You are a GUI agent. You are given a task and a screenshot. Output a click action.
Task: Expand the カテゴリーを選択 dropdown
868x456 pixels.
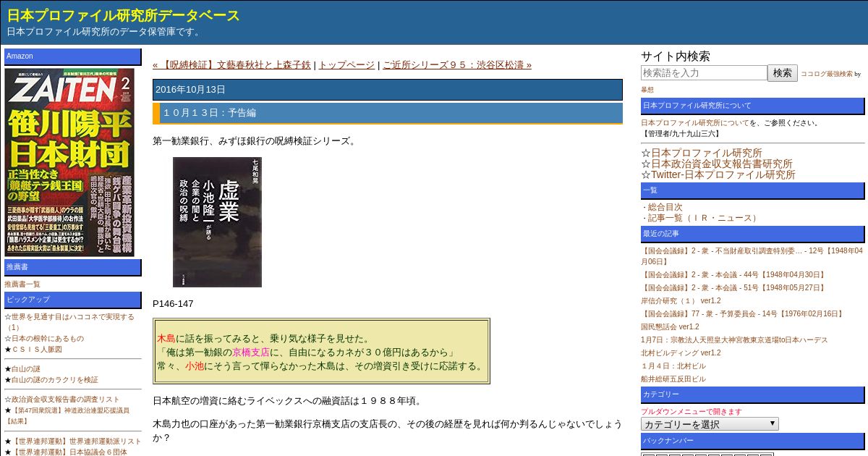(x=710, y=424)
